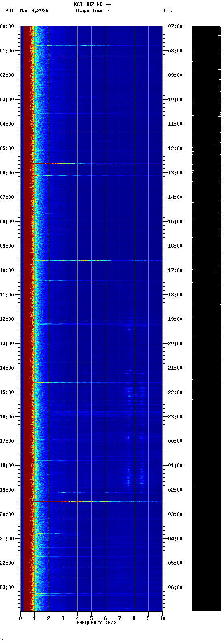Image resolution: width=224 pixels, height=644 pixels.
Task: Select the 14:00 PDT time label
Action: pos(7,368)
